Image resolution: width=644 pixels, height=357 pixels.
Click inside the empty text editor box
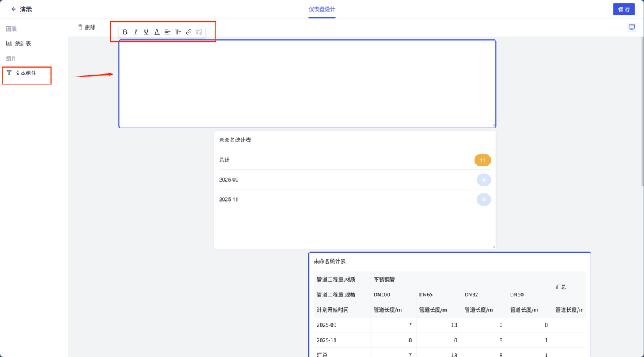point(307,84)
